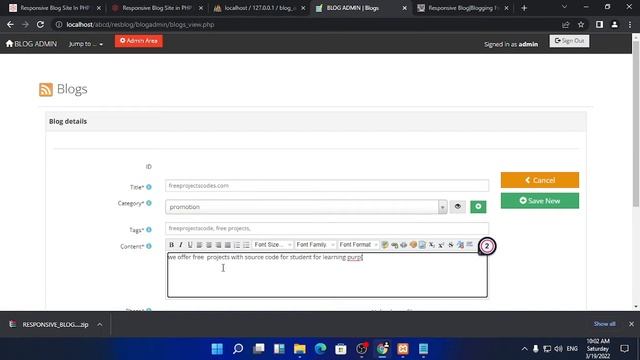Apply bold in the content editor
640x360 pixels.
point(171,244)
